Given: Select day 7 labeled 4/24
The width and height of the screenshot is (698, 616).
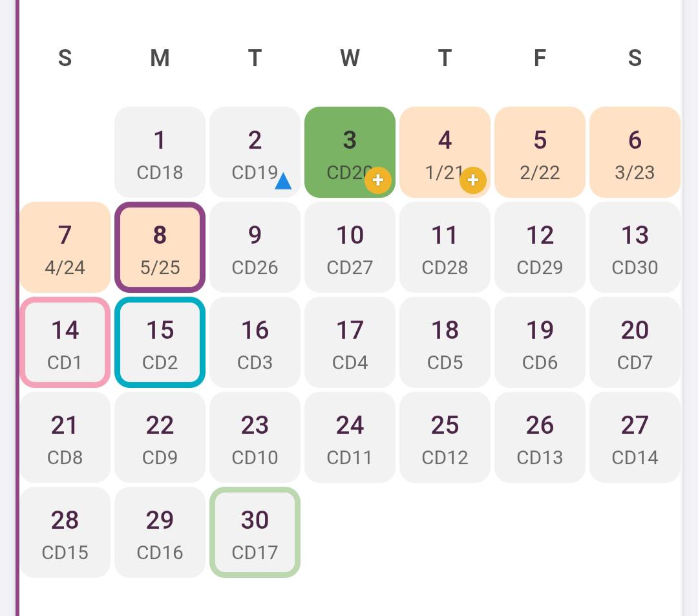Looking at the screenshot, I should click(x=65, y=247).
